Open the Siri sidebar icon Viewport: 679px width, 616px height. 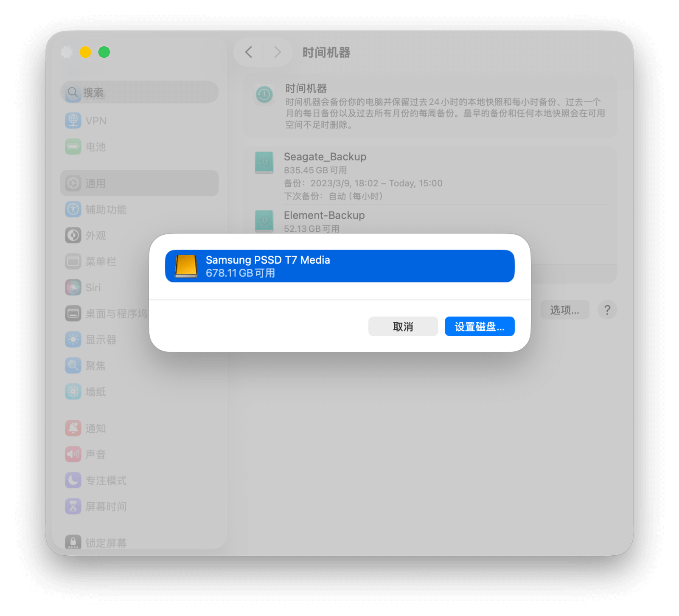point(73,287)
